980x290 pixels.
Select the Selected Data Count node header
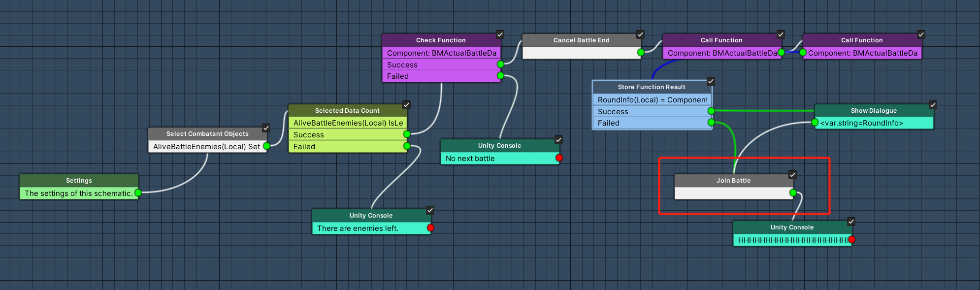pos(347,111)
